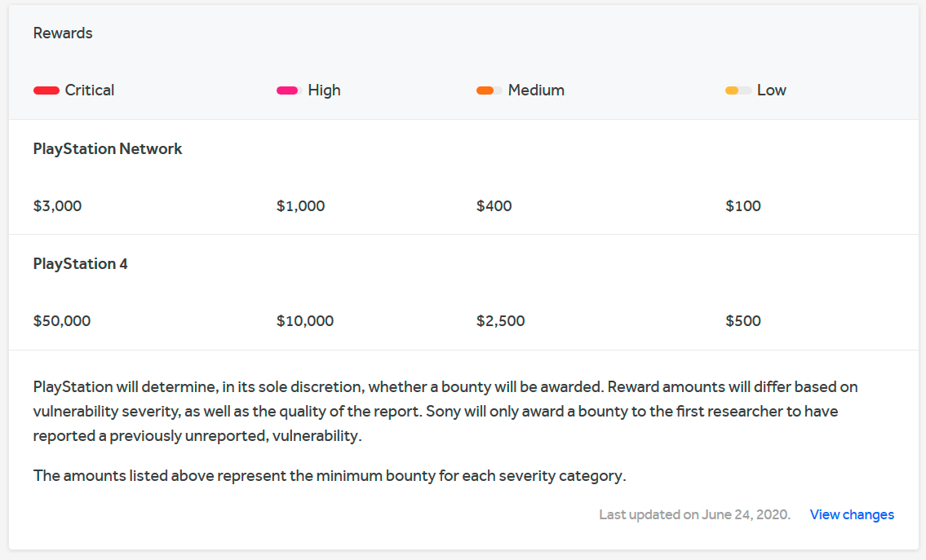The width and height of the screenshot is (926, 560).
Task: Click the $1,000 high PlayStation Network reward
Action: [x=300, y=206]
